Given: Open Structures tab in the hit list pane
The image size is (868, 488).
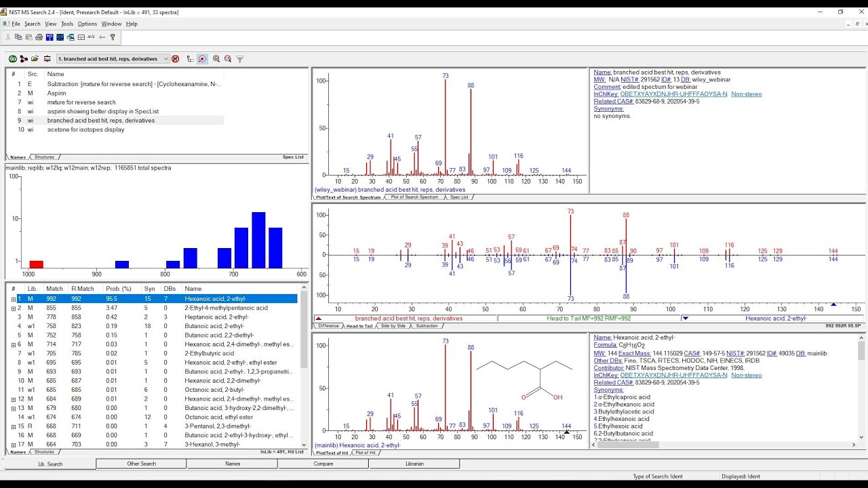Looking at the screenshot, I should click(x=43, y=452).
